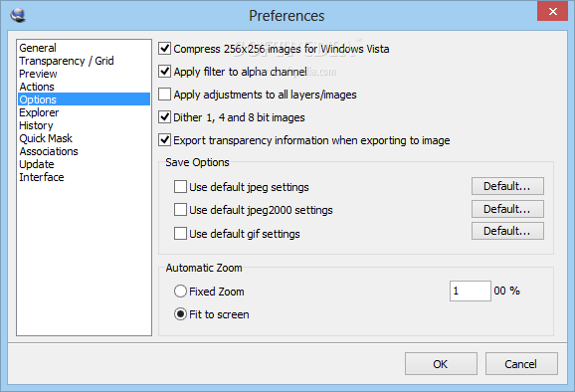Enable Use default gif settings

[x=180, y=233]
